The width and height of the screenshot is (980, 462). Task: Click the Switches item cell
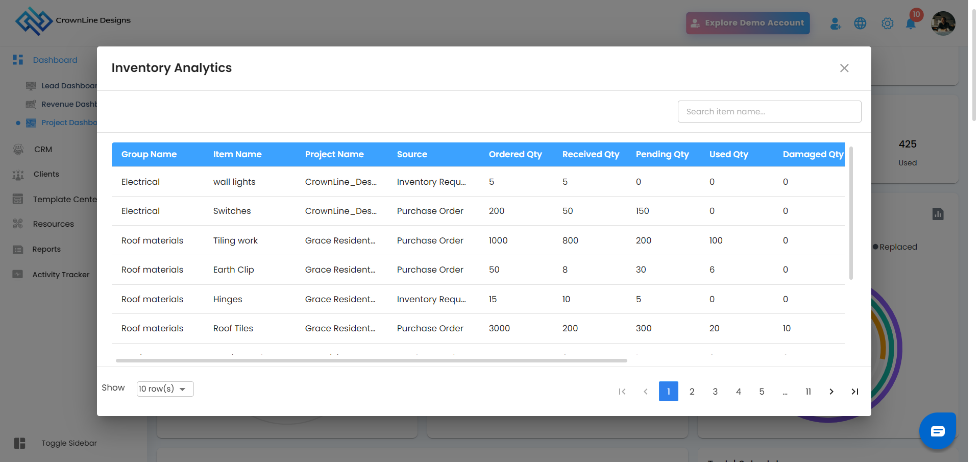tap(232, 211)
